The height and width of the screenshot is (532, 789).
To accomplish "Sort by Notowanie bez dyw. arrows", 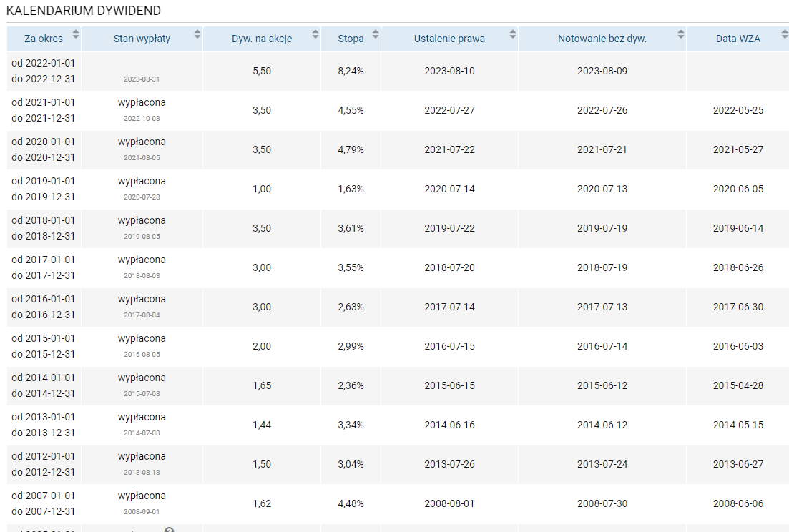I will (x=681, y=34).
